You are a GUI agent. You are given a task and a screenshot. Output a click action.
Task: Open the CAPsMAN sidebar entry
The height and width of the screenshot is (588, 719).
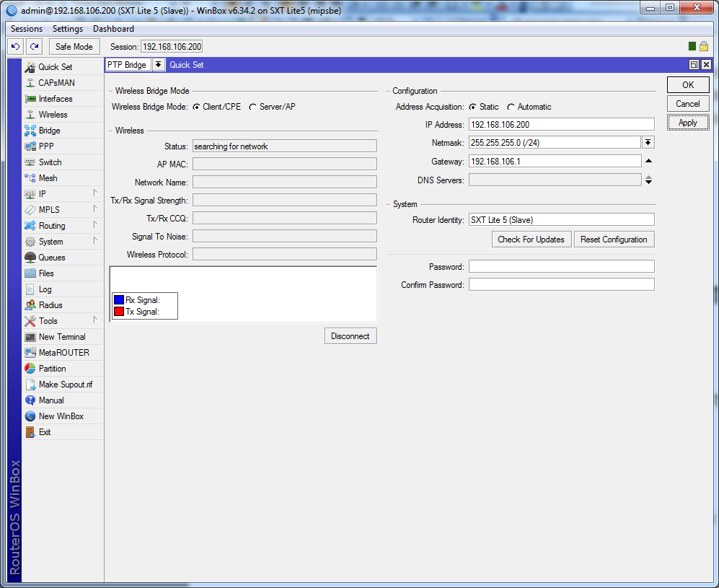56,83
